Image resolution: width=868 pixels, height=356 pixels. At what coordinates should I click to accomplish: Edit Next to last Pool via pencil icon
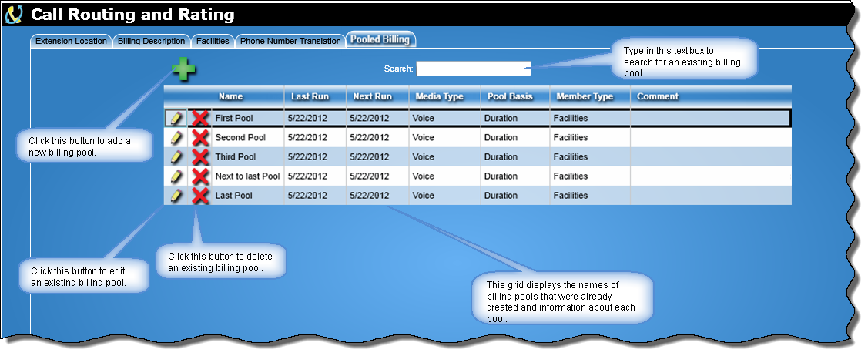[176, 176]
